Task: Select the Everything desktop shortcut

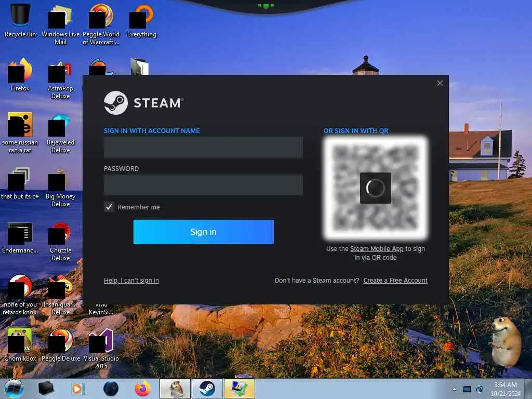Action: 141,21
